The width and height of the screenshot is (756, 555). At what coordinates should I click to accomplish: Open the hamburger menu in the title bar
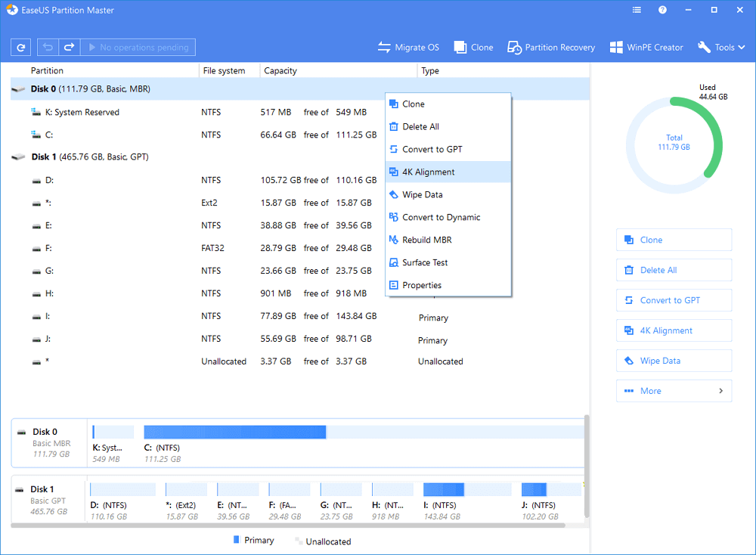[x=636, y=11]
